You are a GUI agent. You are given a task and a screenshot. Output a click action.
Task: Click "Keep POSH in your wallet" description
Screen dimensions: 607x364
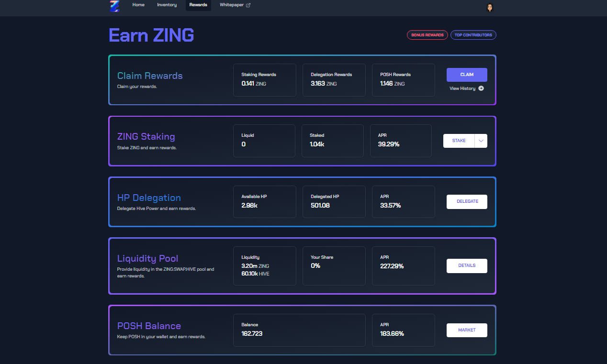161,337
